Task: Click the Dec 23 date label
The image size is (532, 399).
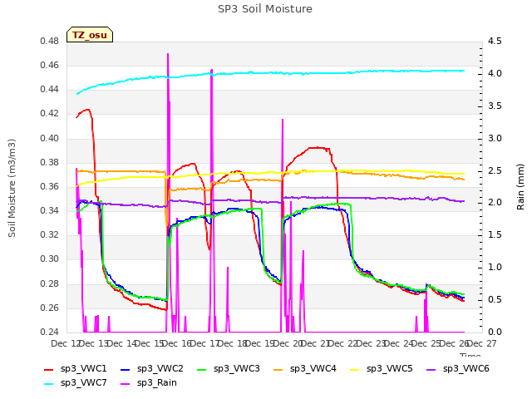Action: [372, 343]
